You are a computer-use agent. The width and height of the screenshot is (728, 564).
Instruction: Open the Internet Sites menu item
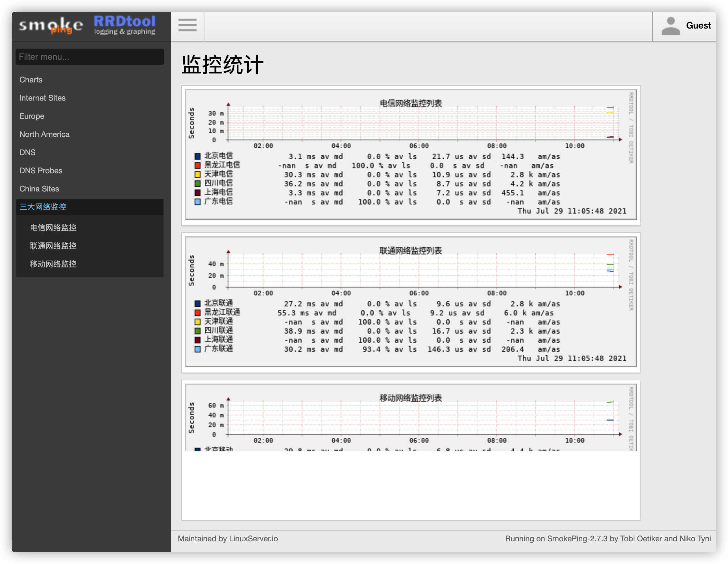tap(42, 98)
